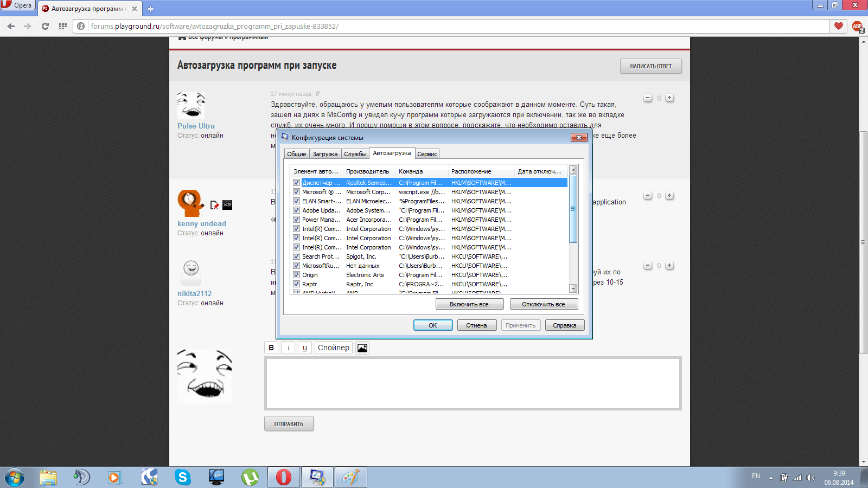Insert image using the picture icon

coord(362,348)
